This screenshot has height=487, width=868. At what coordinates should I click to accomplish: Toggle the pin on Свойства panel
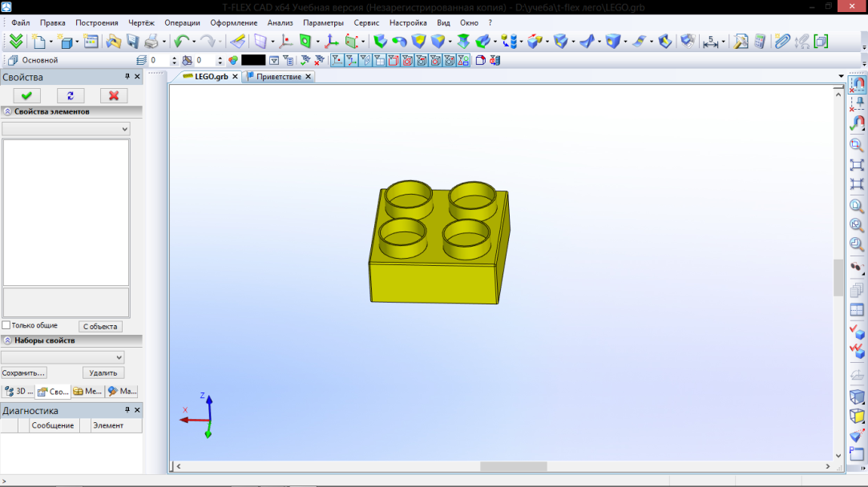click(x=127, y=77)
